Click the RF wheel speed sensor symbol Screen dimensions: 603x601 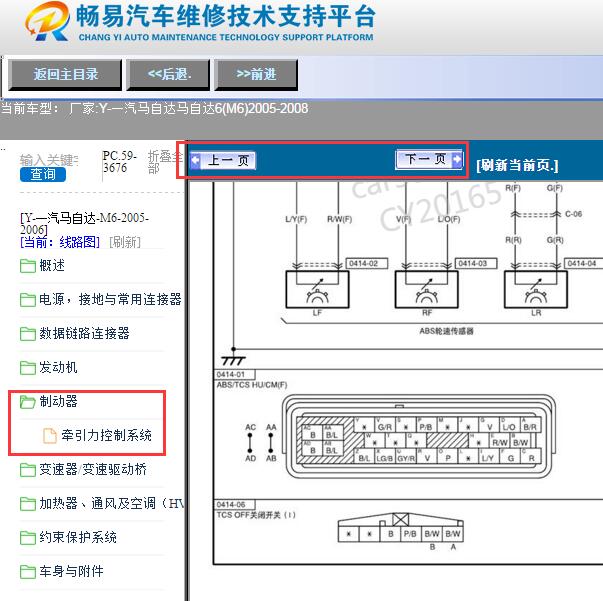pyautogui.click(x=426, y=290)
